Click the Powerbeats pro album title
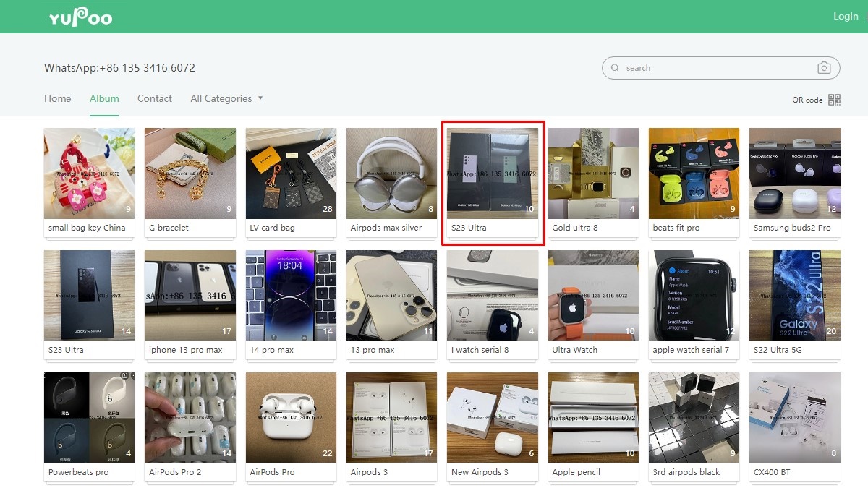This screenshot has width=868, height=488. 78,472
